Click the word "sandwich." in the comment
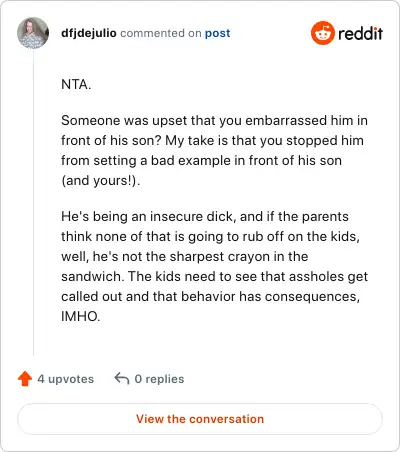 click(x=93, y=276)
